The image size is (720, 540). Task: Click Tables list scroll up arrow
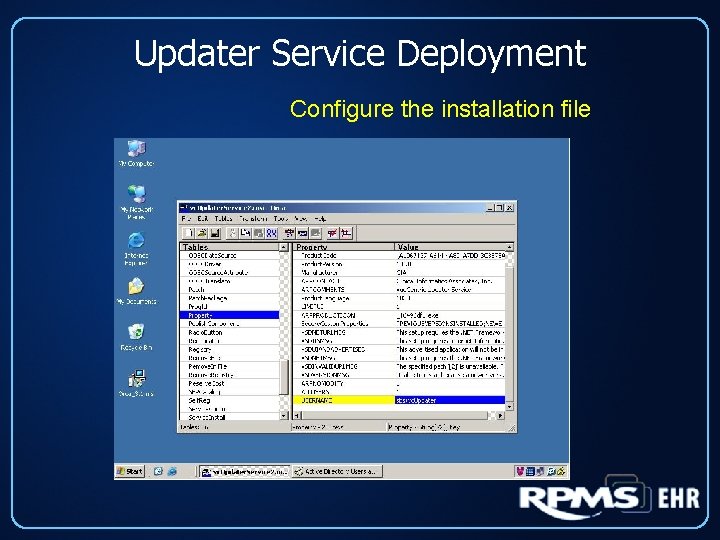coord(283,248)
